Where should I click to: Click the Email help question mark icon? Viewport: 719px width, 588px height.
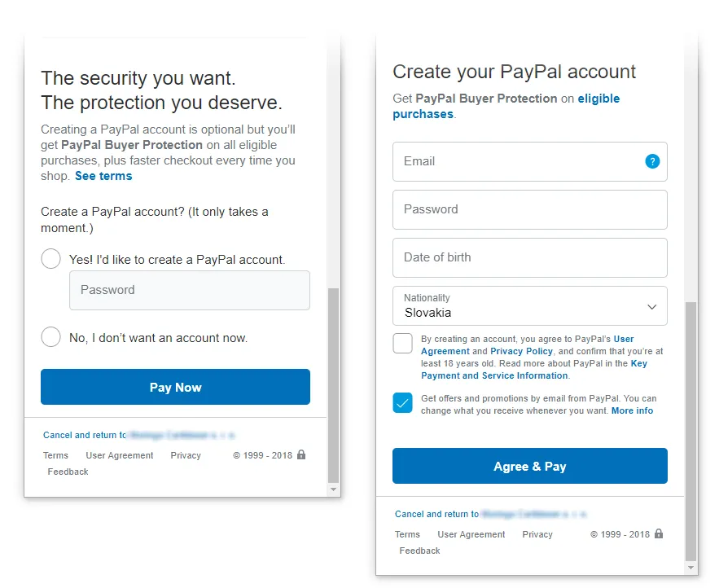point(652,161)
